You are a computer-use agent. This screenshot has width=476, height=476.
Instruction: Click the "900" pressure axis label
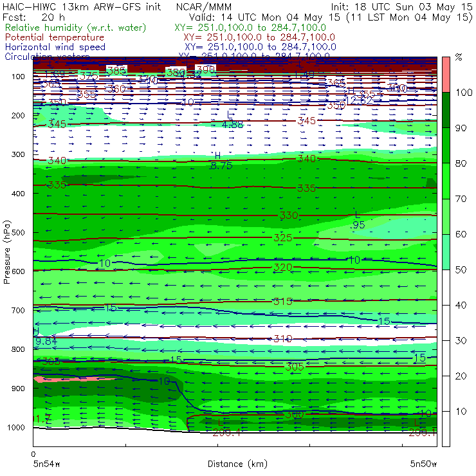pos(18,389)
